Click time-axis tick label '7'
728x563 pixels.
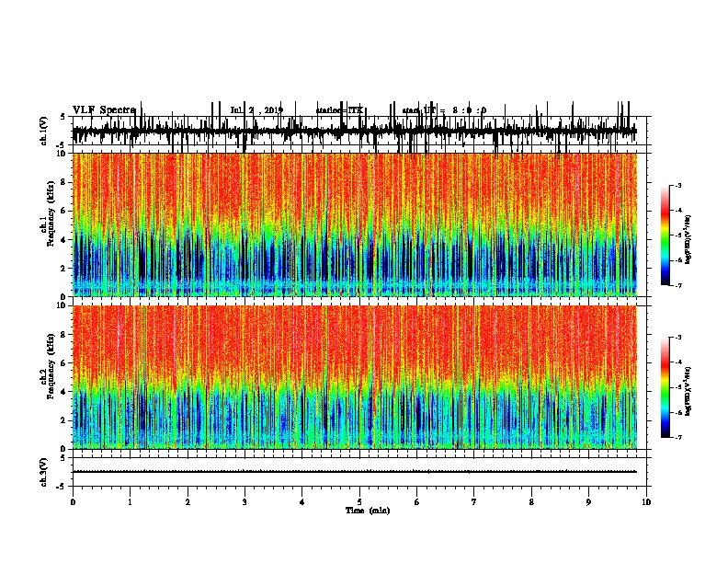pos(474,502)
